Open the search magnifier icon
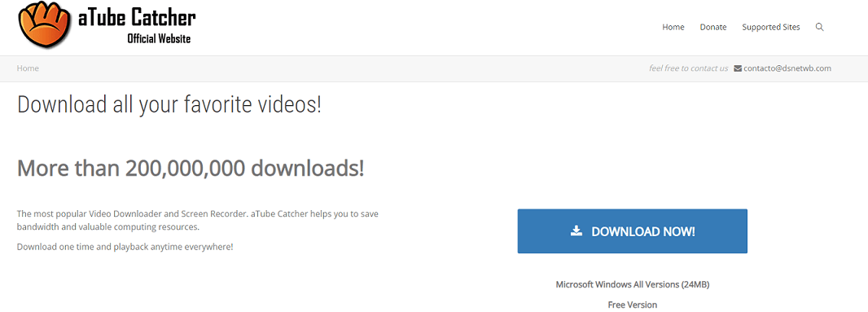868x312 pixels. tap(819, 27)
